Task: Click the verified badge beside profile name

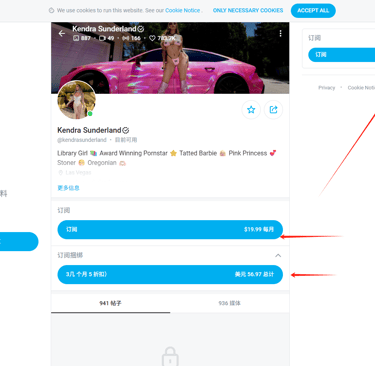Action: point(126,130)
